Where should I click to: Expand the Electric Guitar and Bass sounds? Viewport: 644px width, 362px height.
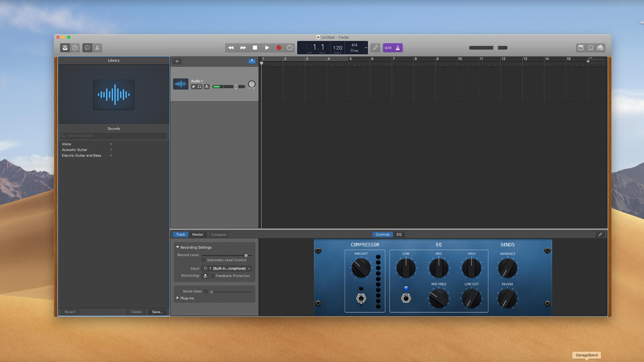(x=111, y=155)
